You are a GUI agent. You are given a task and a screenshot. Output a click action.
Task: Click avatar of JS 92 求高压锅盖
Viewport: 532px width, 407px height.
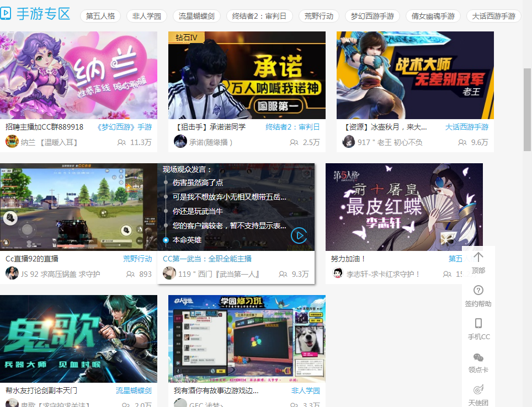(12, 273)
